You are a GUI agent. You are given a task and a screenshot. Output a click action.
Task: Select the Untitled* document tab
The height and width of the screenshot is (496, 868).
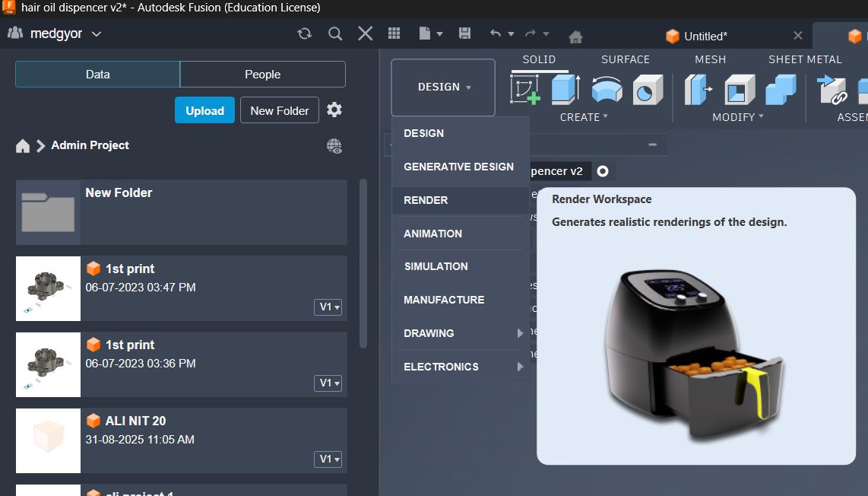point(705,36)
